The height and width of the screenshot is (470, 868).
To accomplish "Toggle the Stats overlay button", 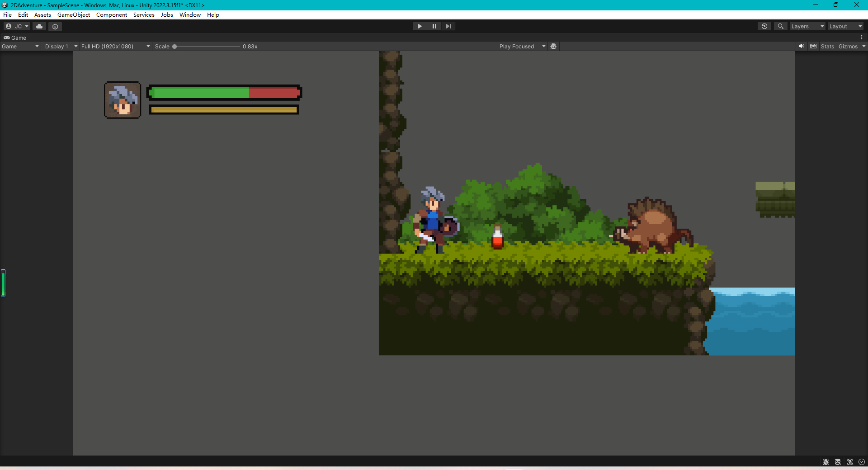I will [827, 47].
